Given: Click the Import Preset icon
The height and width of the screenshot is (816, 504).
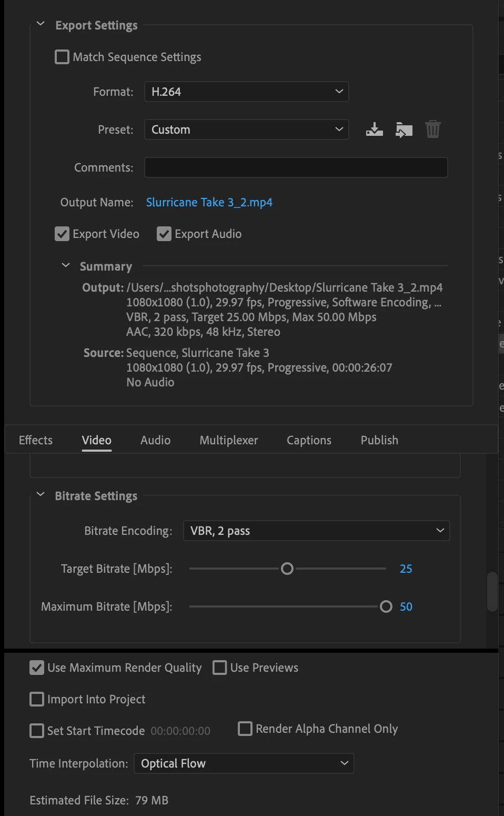Looking at the screenshot, I should pyautogui.click(x=404, y=130).
